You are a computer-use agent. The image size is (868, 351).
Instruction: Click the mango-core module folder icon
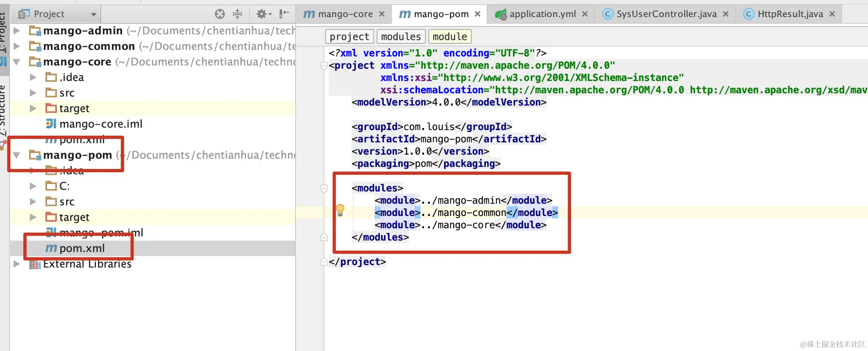click(35, 62)
